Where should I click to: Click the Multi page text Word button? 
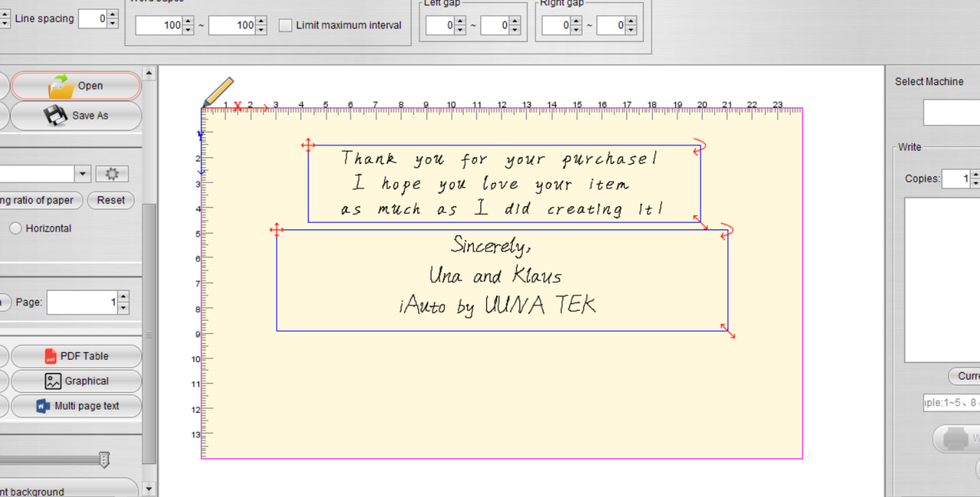76,406
